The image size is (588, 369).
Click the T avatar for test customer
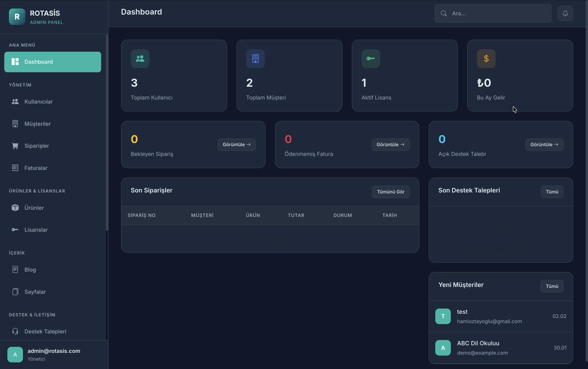tap(443, 316)
